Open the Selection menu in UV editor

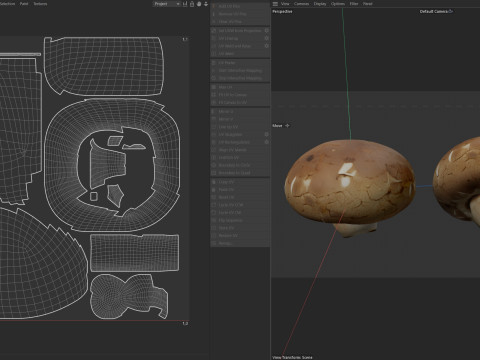7,4
